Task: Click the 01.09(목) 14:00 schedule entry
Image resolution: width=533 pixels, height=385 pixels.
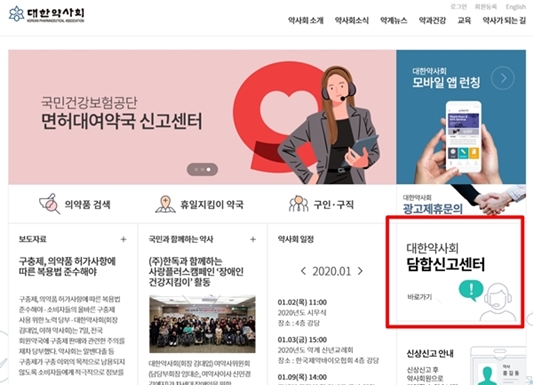Action: pos(302,377)
